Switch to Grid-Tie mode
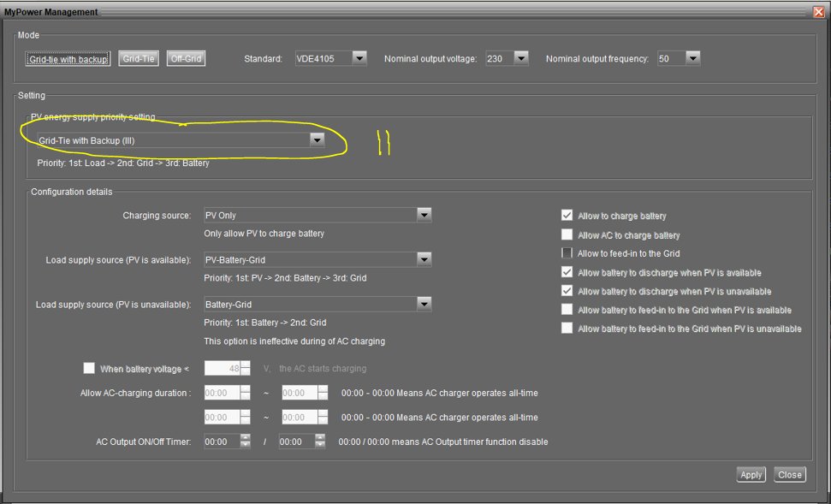Screen dimensions: 831x504 click(x=139, y=59)
